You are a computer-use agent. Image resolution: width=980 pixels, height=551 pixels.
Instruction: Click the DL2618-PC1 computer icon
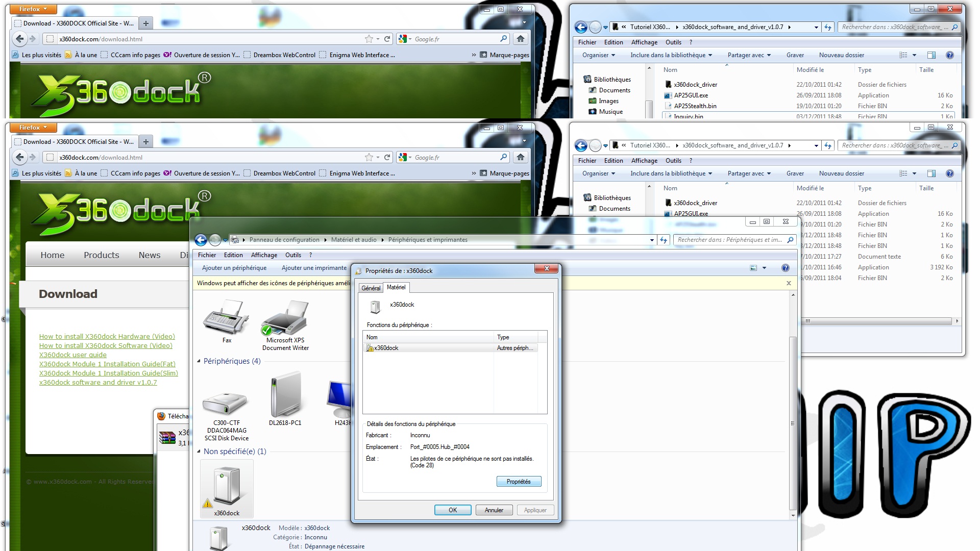(285, 394)
